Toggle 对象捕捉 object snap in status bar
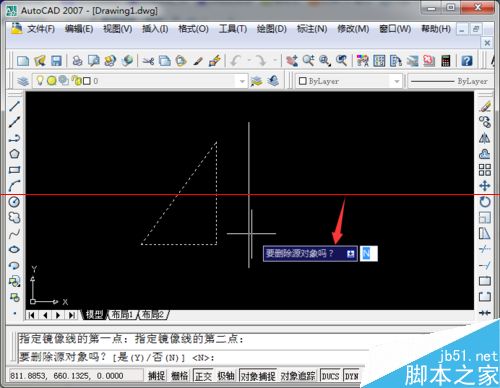The width and height of the screenshot is (500, 388). 258,376
